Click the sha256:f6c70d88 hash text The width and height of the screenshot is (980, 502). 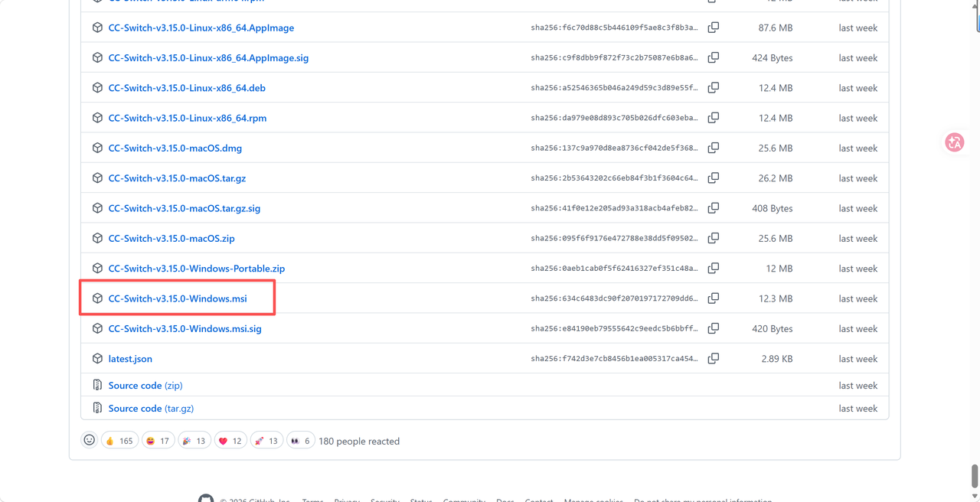[614, 28]
